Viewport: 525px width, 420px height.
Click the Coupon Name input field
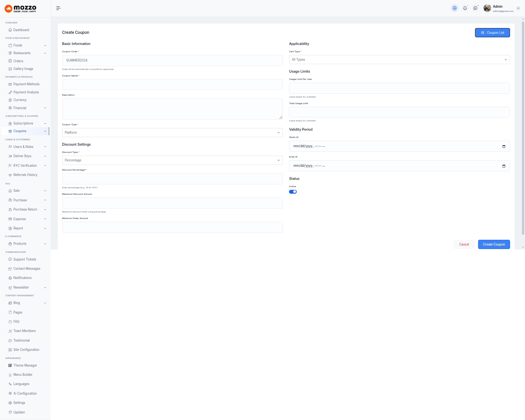(172, 85)
